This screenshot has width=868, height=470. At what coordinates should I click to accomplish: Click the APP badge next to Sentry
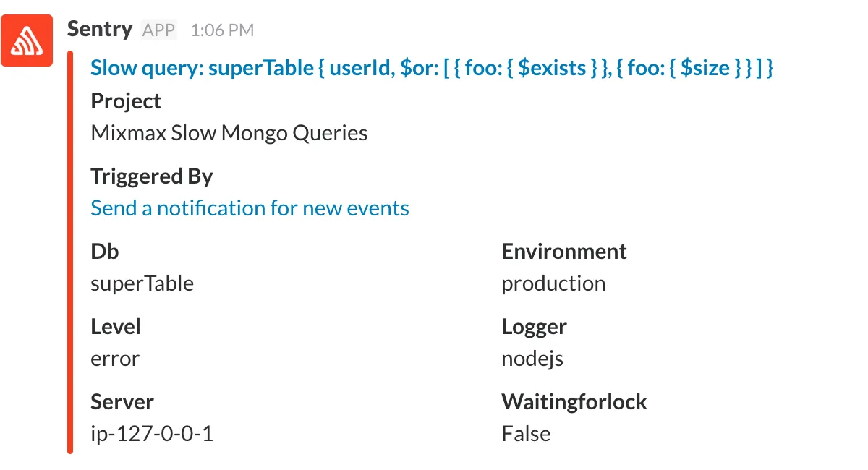pyautogui.click(x=158, y=30)
